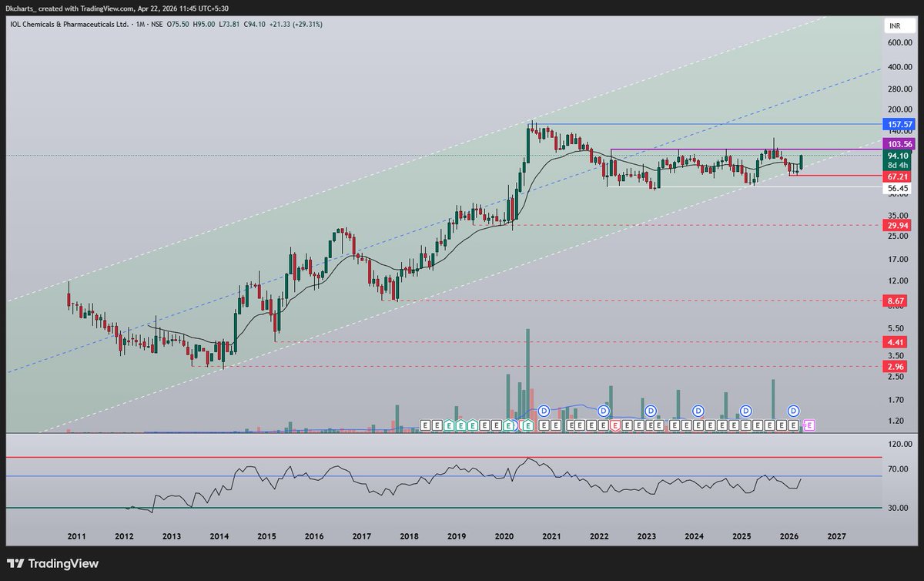924x581 pixels.
Task: Click the dividend D marker at early 2026
Action: tap(793, 410)
